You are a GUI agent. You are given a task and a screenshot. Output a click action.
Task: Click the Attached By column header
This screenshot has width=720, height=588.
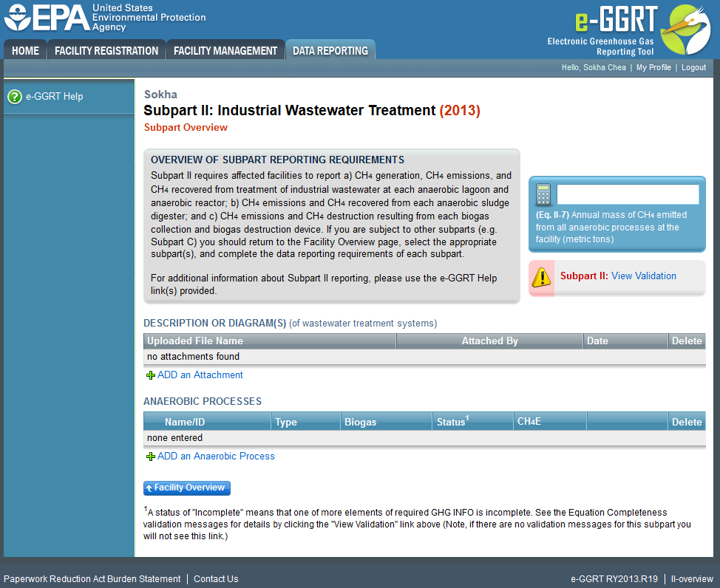pyautogui.click(x=489, y=341)
